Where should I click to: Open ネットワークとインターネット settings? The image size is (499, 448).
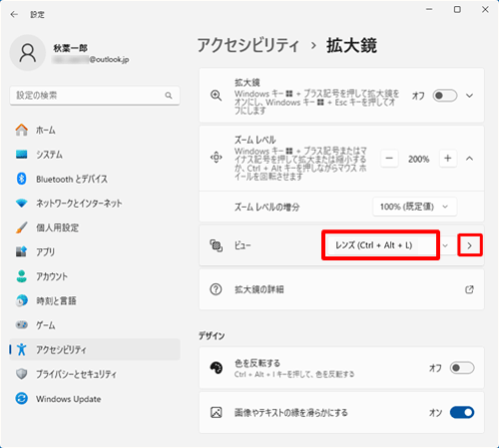(x=95, y=204)
